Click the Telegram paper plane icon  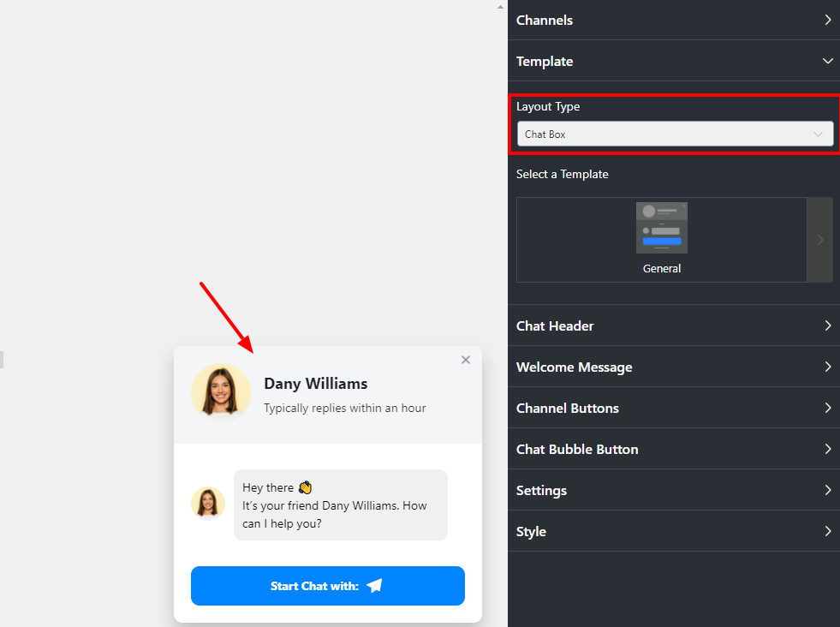coord(374,586)
